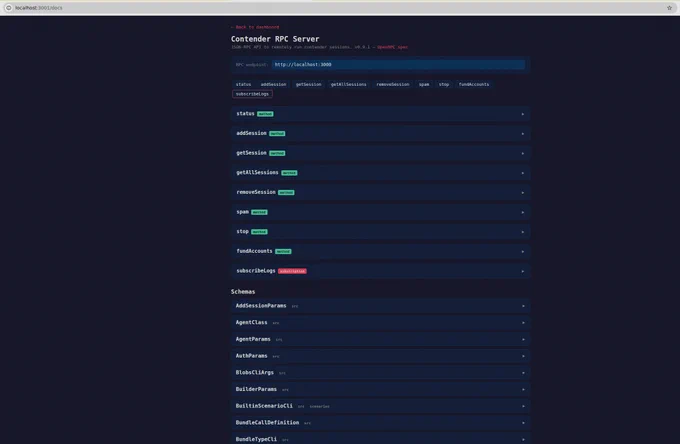Select the stop navigation chip
This screenshot has width=680, height=444.
(444, 84)
